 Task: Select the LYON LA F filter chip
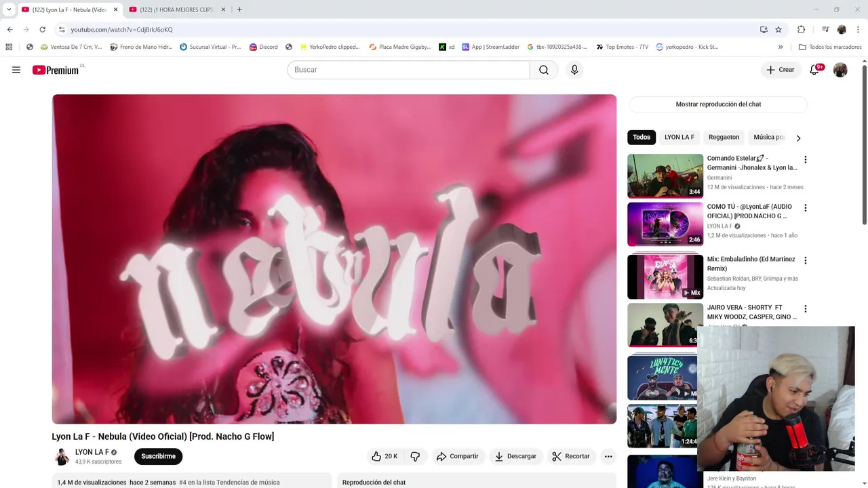pos(679,137)
